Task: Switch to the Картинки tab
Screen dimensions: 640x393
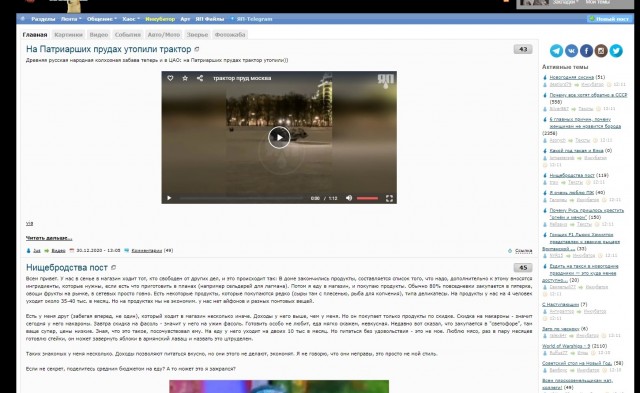Action: pyautogui.click(x=69, y=35)
